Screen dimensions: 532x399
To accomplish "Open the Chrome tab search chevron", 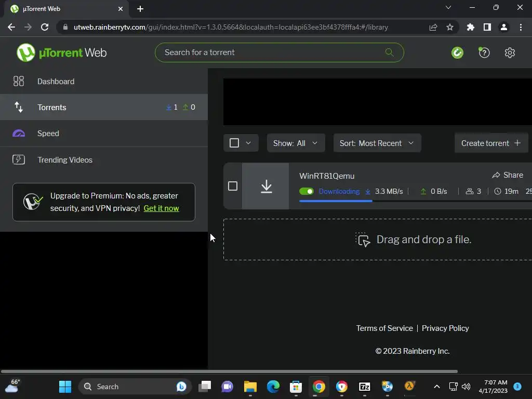I will pos(448,7).
